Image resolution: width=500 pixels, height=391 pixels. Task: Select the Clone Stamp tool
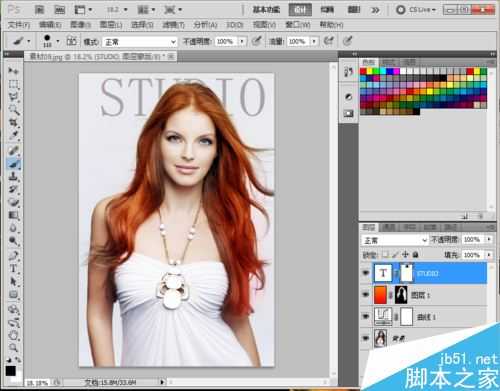tap(13, 177)
